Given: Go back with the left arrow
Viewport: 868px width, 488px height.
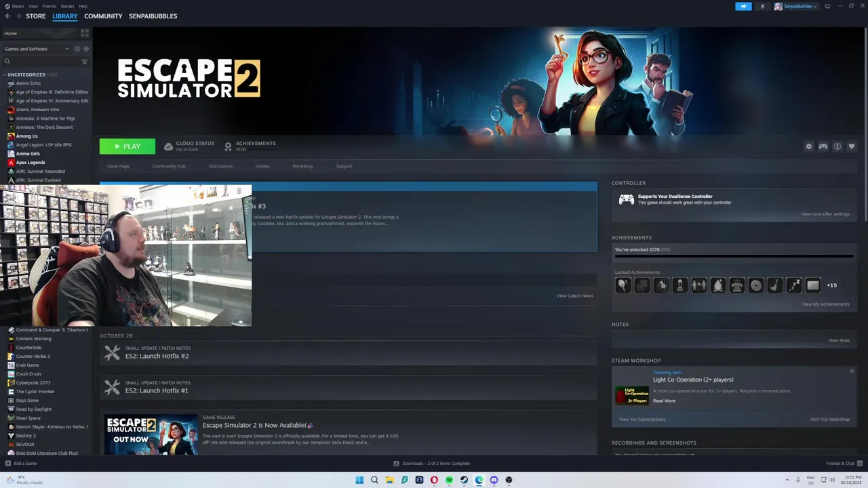Looking at the screenshot, I should 8,16.
